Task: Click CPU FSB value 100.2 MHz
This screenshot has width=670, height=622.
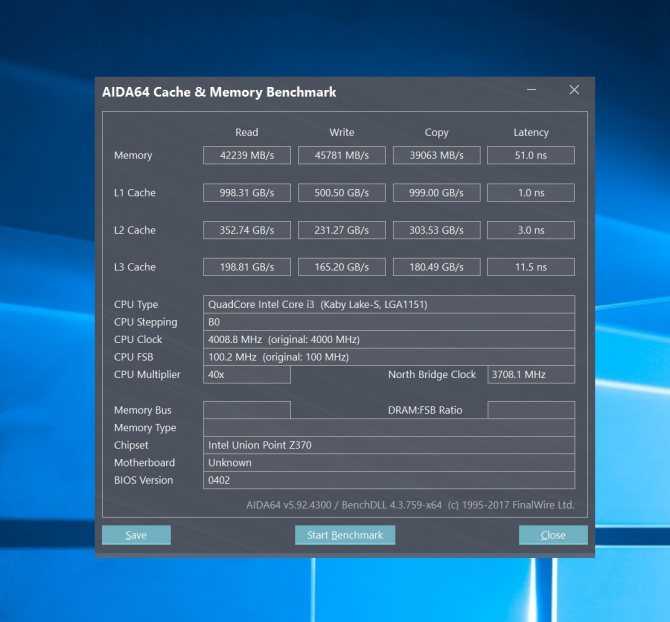Action: (389, 357)
